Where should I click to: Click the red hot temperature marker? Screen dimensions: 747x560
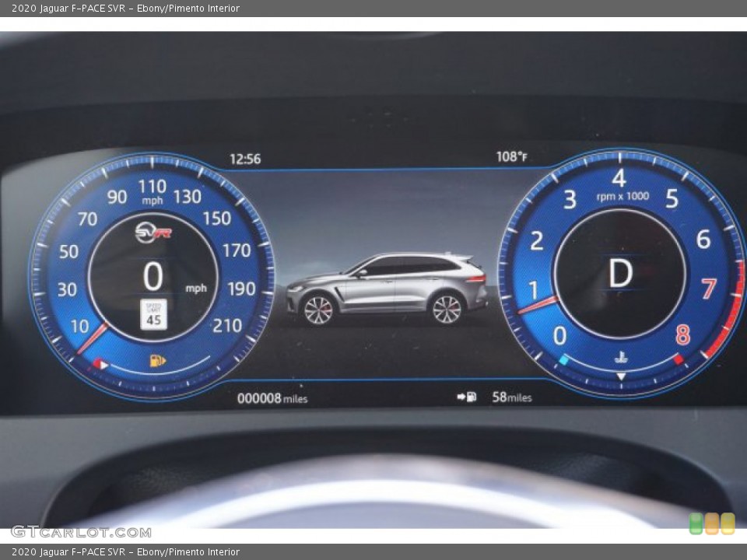[678, 359]
